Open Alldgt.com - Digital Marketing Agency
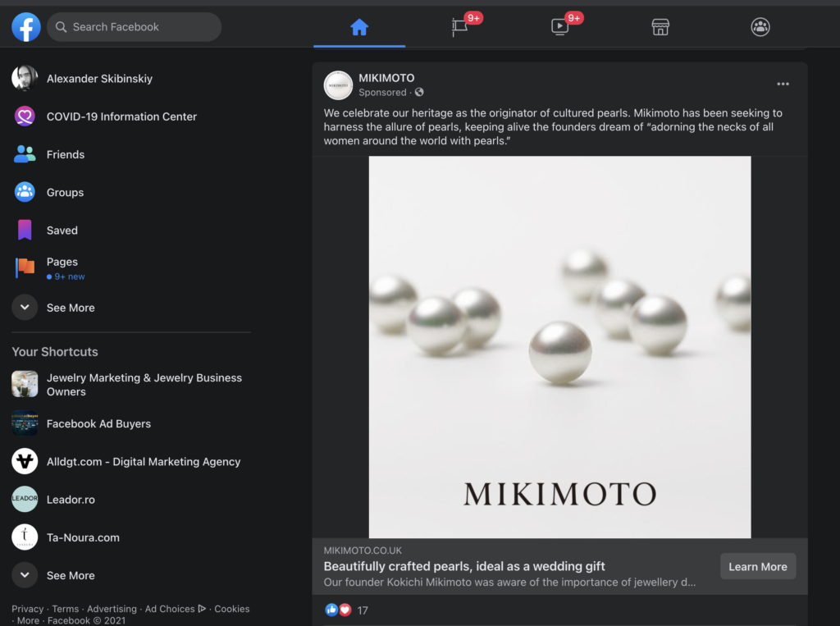840x626 pixels. click(144, 461)
